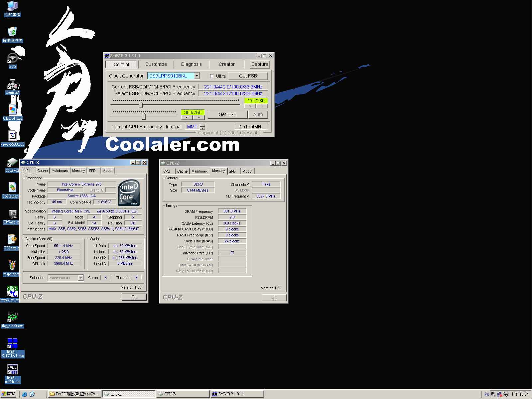532x399 pixels.
Task: Launch the mspaint.exe desktop icon
Action: (x=12, y=268)
